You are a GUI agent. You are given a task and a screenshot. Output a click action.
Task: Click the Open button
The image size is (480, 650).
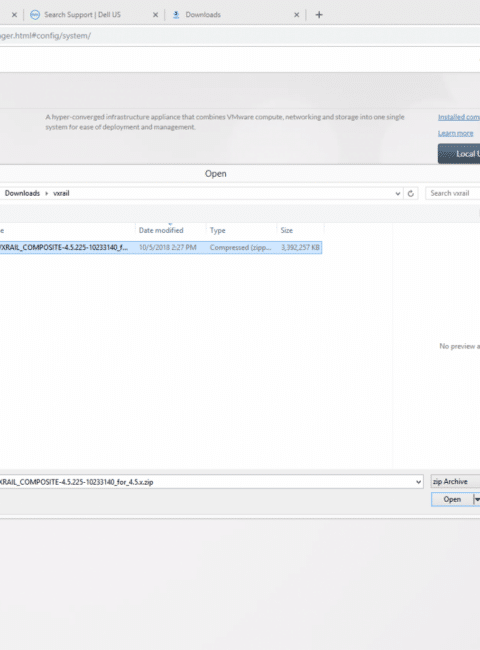pos(452,499)
